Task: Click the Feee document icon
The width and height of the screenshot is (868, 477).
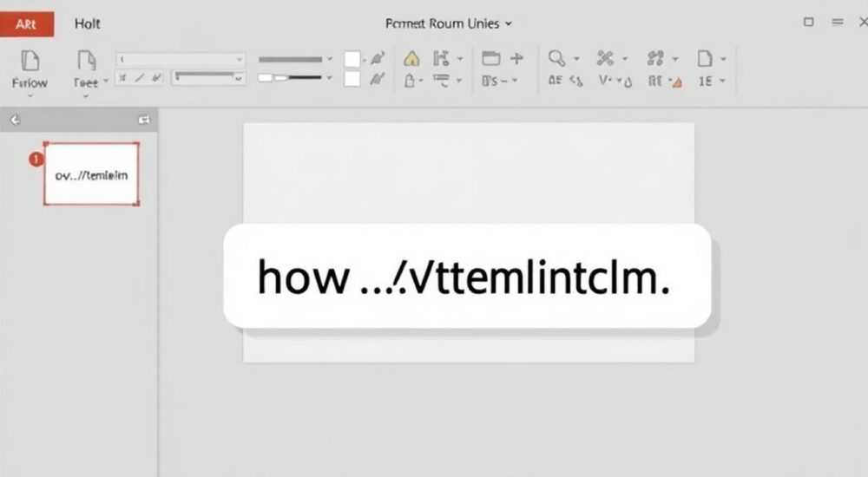Action: pos(86,61)
